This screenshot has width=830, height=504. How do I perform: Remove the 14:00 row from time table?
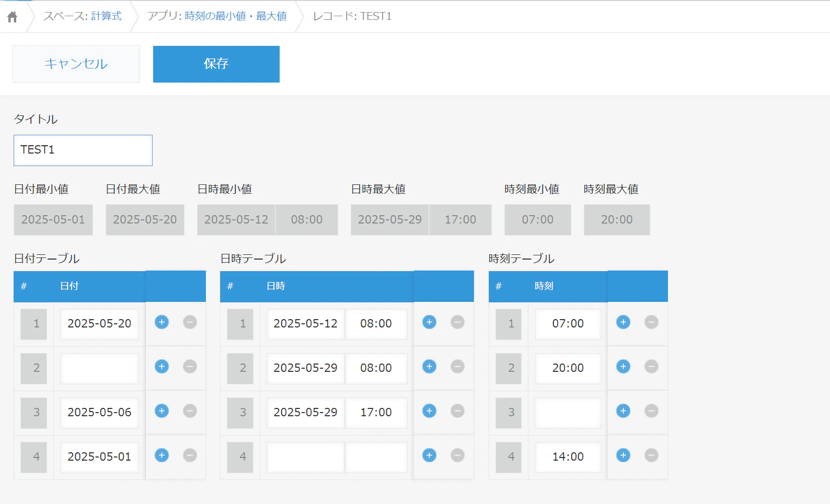coord(651,455)
